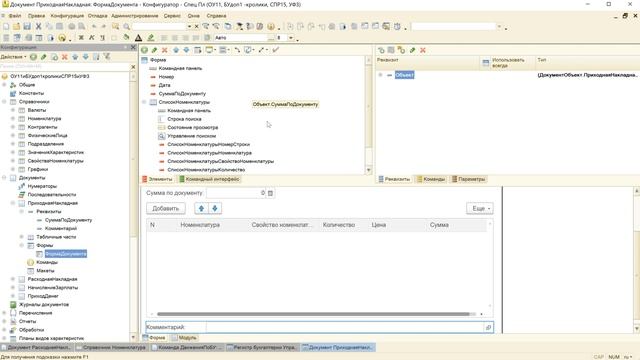Screen dimensions: 640x360
Task: Add a new requisite in the Реквизиты panel
Action: click(381, 50)
